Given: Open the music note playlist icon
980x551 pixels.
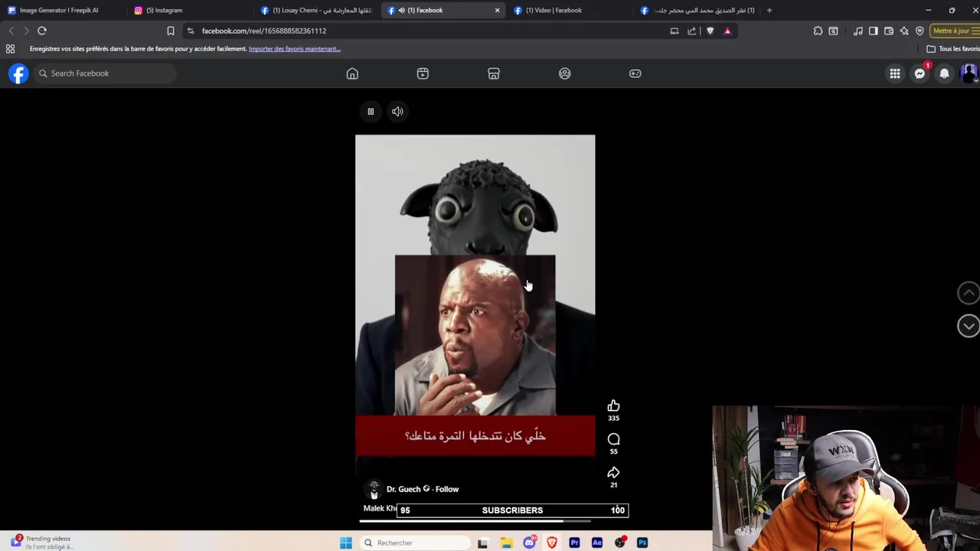Looking at the screenshot, I should click(857, 31).
